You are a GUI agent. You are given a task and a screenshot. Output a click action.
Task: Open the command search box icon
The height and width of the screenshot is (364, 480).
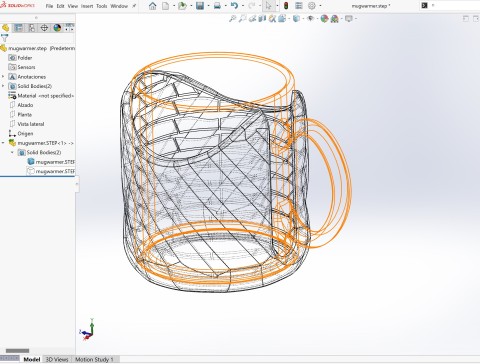coord(425,5)
